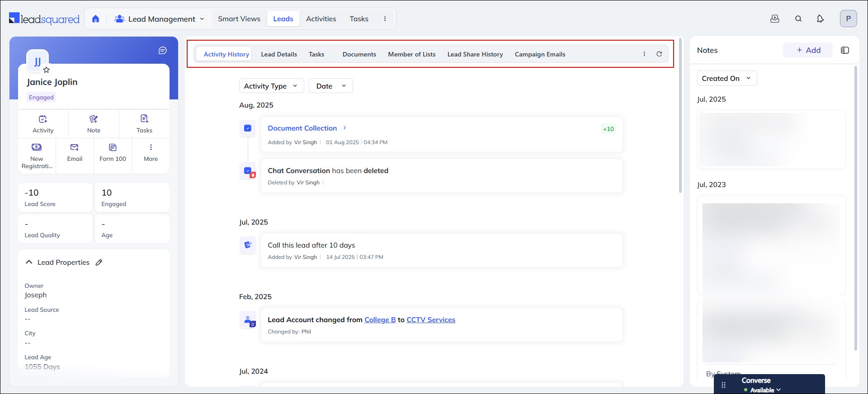The width and height of the screenshot is (868, 394).
Task: Expand Converse Available status dropdown
Action: (x=778, y=390)
